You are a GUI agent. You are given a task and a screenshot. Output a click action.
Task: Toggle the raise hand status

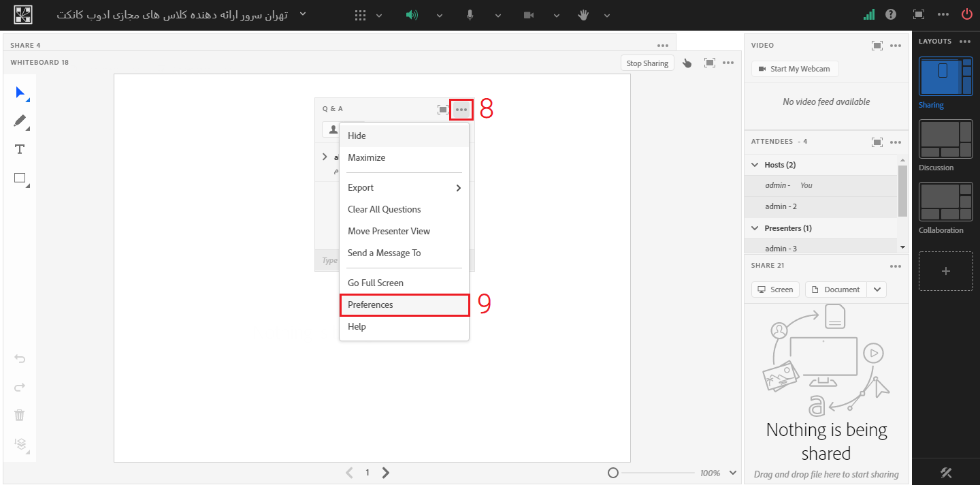point(583,15)
